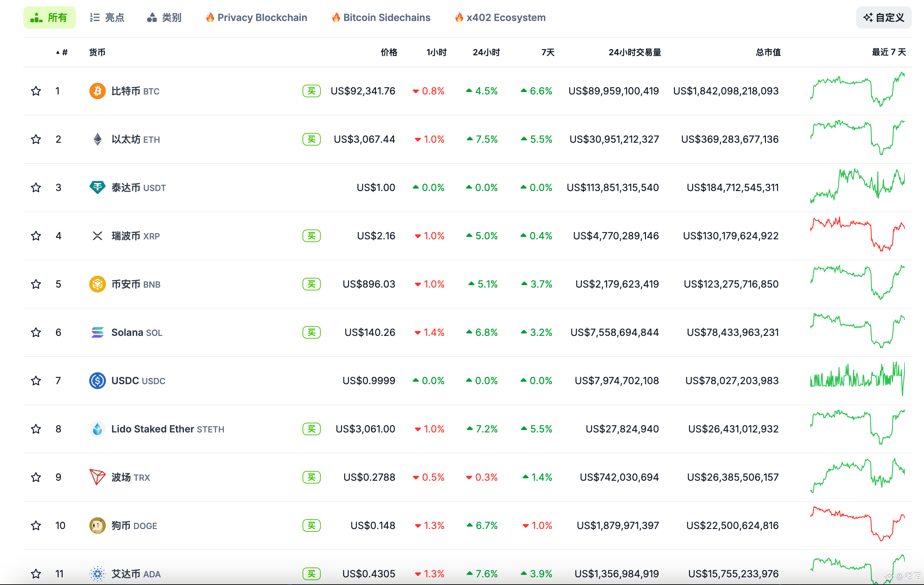Switch to the 亮点 tab
The image size is (924, 585).
(x=107, y=17)
